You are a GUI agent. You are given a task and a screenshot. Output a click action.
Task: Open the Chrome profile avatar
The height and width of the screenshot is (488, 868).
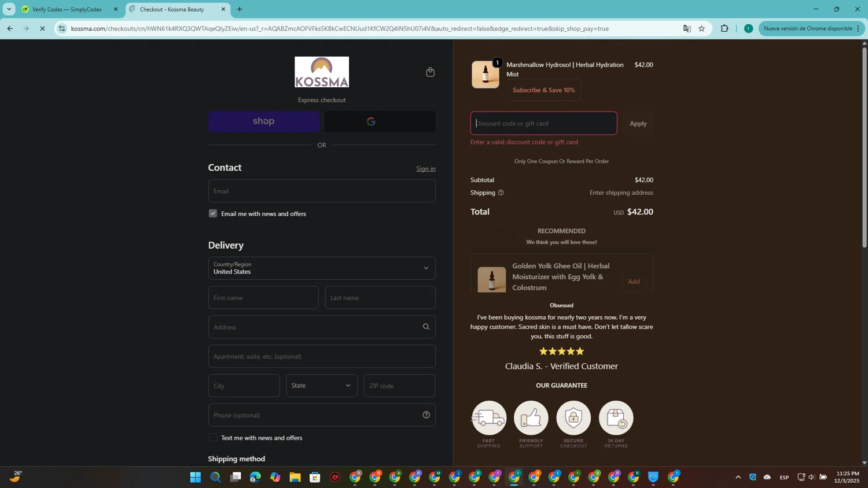(748, 28)
